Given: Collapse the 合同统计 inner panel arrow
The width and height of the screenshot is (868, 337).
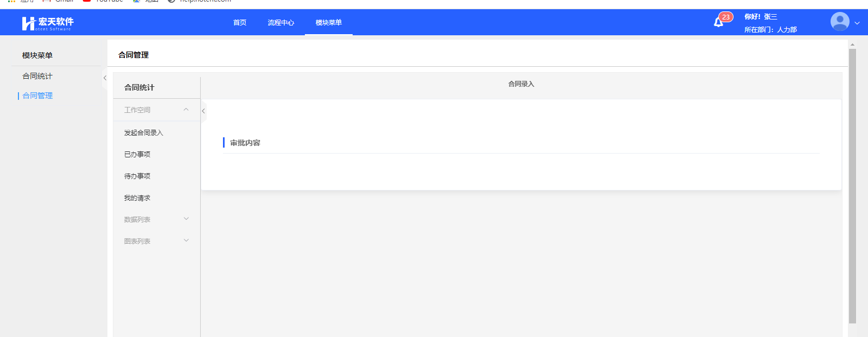Looking at the screenshot, I should tap(203, 111).
